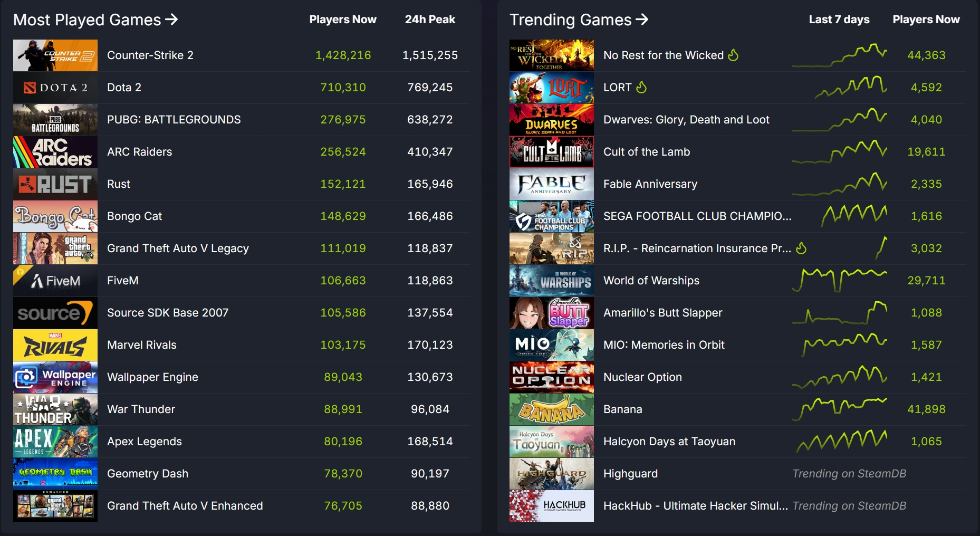Viewport: 980px width, 536px height.
Task: Click the Marvel Rivals logo image
Action: click(x=55, y=345)
